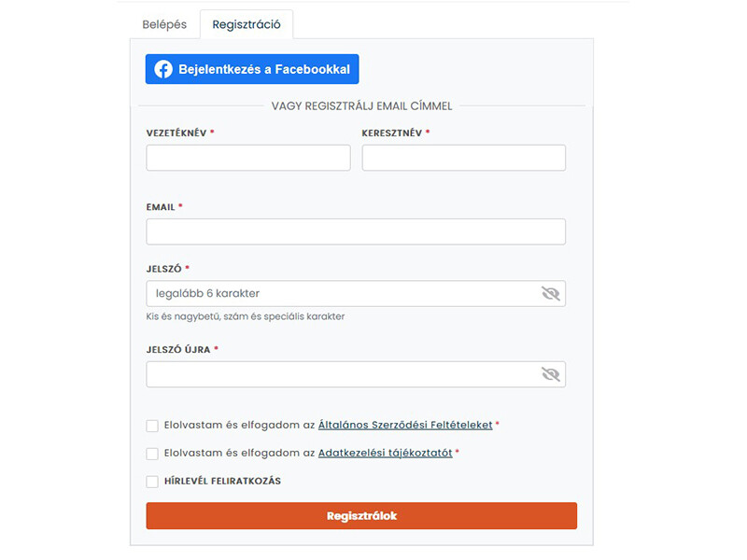Viewport: 747px width, 560px height.
Task: Focus the Vezetéknév input field
Action: pyautogui.click(x=248, y=158)
